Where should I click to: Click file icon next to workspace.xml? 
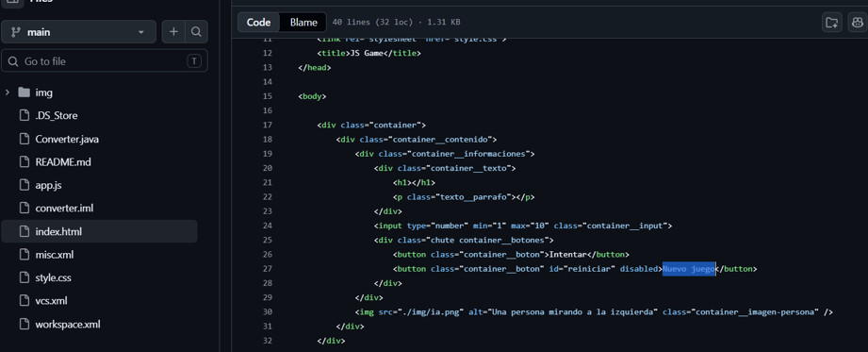[x=24, y=325]
